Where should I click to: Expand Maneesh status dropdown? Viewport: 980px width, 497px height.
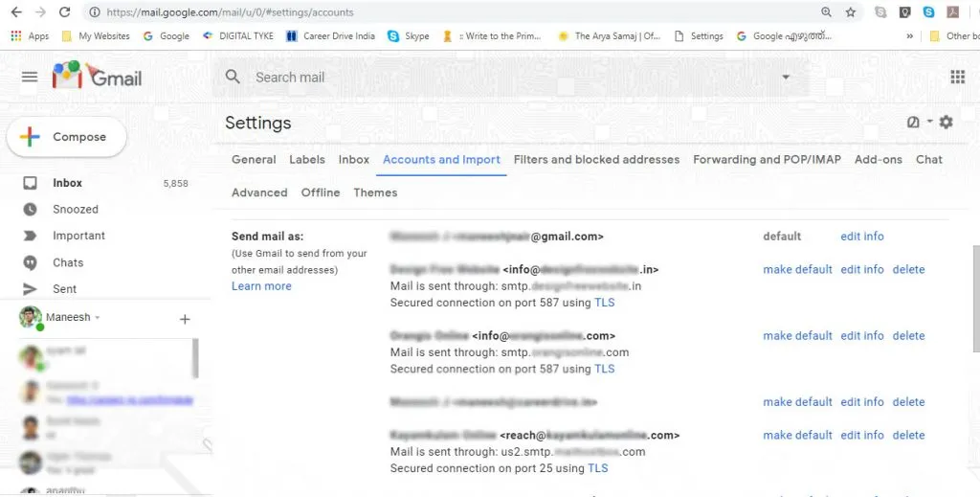tap(97, 318)
